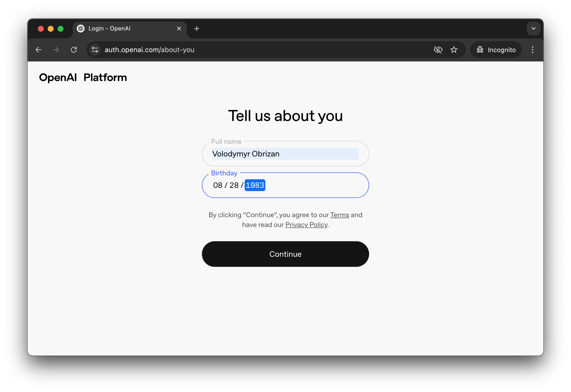Viewport: 571px width, 392px height.
Task: Open the site information icon in address bar
Action: [95, 50]
